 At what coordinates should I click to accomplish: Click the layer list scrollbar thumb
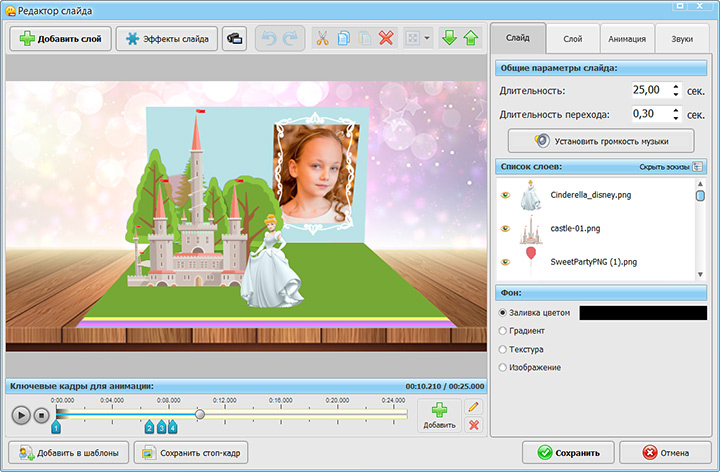pos(700,196)
